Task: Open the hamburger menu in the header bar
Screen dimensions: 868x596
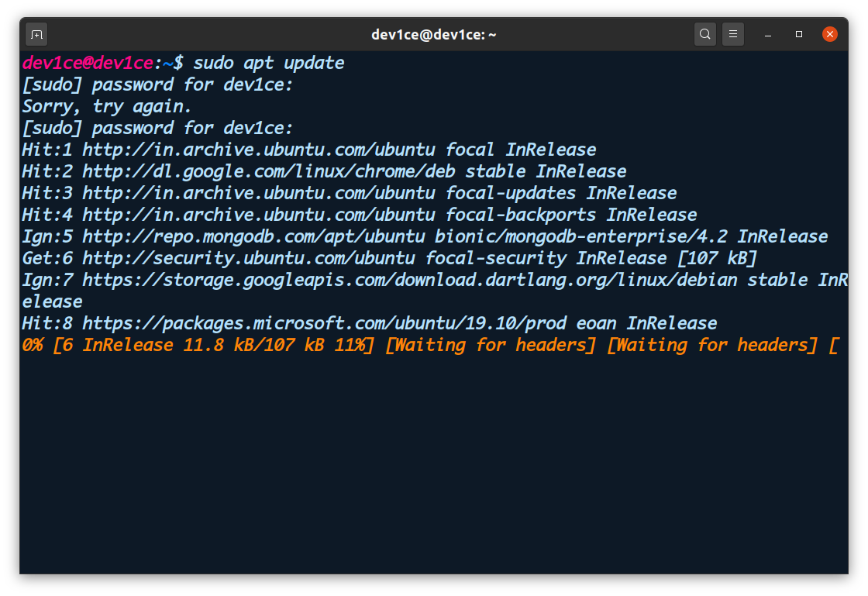Action: click(x=733, y=33)
